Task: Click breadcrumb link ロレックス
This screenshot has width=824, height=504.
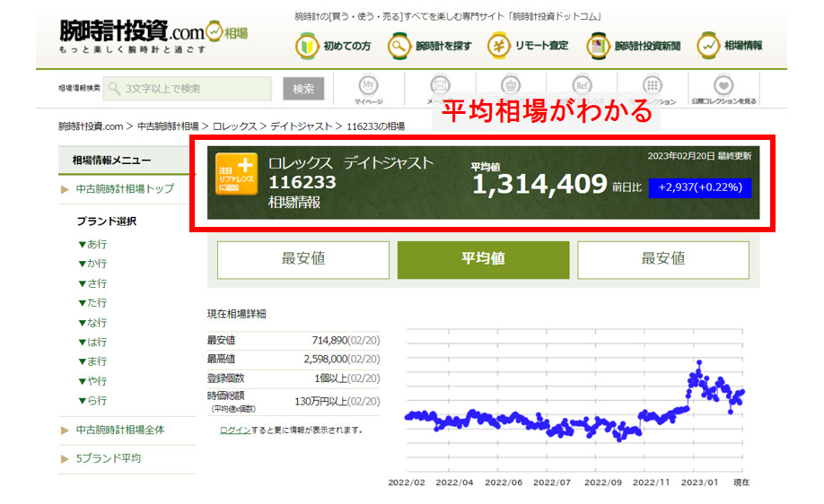Action: click(x=234, y=126)
